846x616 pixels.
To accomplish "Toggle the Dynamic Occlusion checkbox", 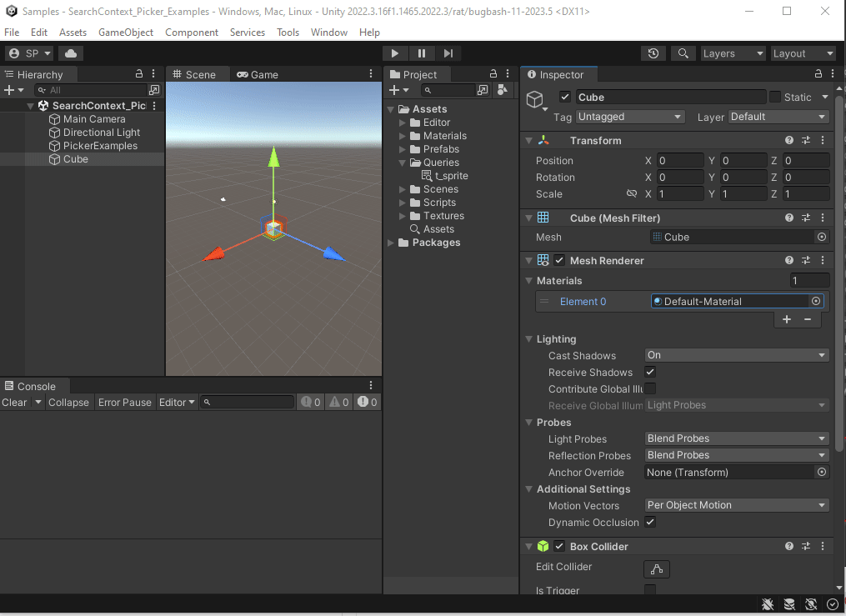I will pos(650,522).
